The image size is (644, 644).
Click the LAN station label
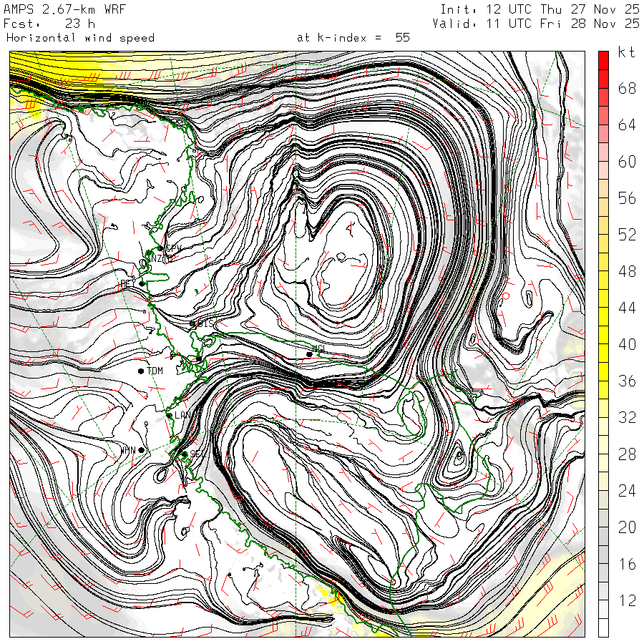pyautogui.click(x=182, y=415)
